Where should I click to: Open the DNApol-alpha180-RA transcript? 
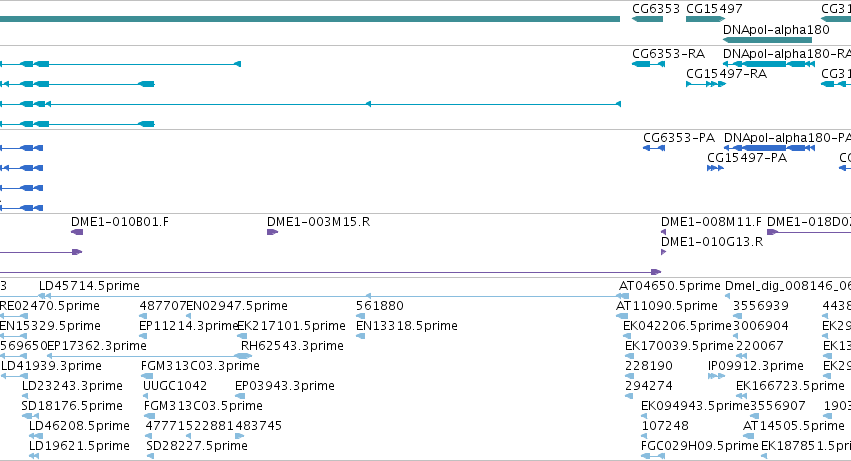point(769,64)
